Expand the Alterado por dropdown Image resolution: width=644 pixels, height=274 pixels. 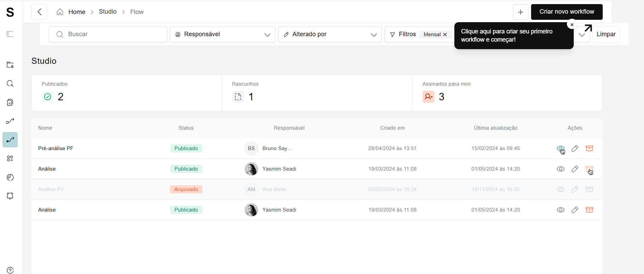point(330,34)
